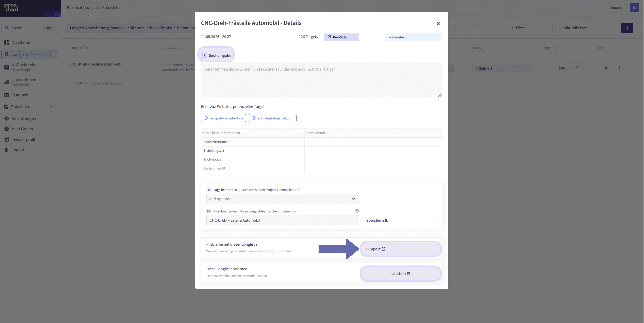
Task: Open the Longlist result button in the row
Action: (568, 67)
